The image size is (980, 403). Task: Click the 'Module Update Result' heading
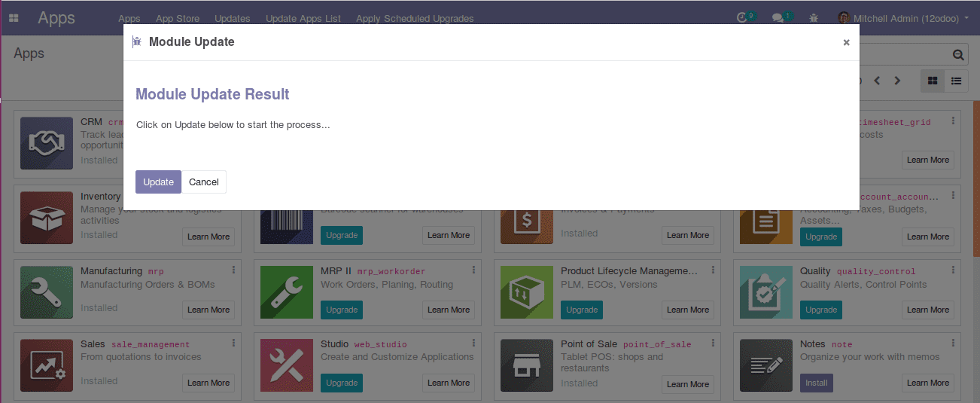click(x=212, y=94)
